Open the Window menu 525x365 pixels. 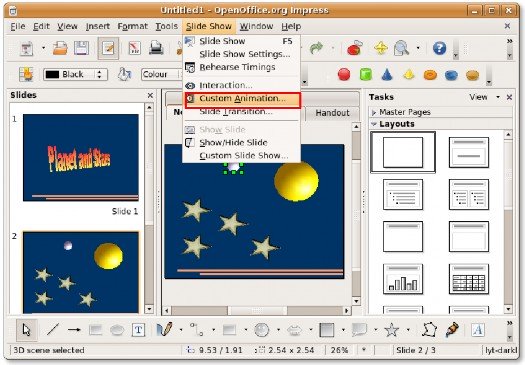(x=256, y=26)
